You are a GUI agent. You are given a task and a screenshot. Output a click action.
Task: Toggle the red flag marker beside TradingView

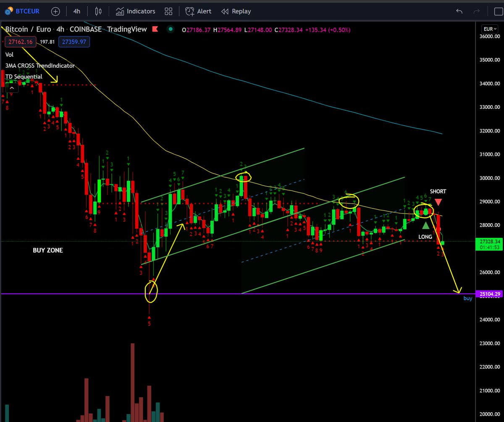[x=156, y=29]
